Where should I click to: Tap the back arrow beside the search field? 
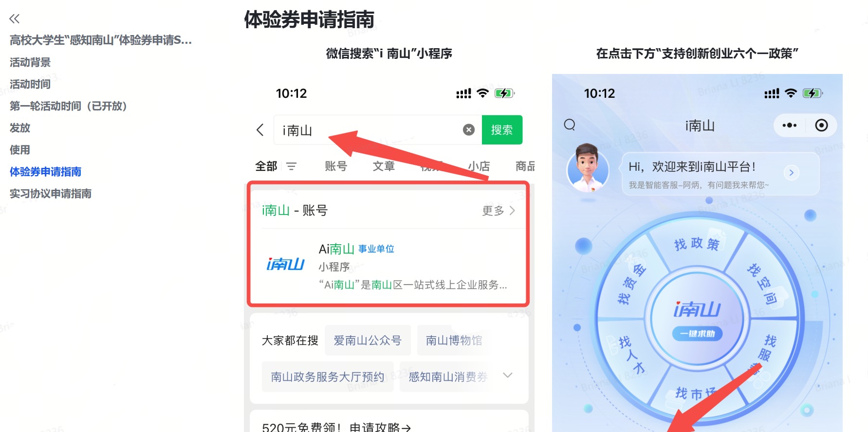click(x=260, y=130)
